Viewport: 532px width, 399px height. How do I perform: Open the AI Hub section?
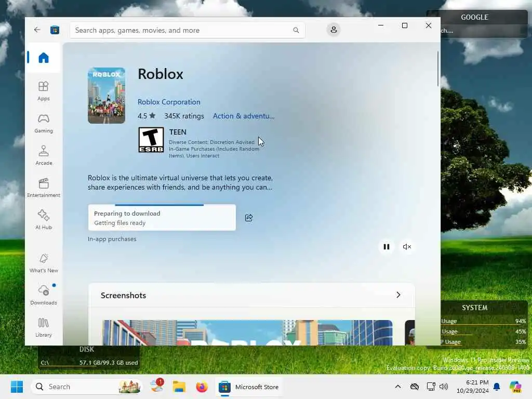click(44, 220)
